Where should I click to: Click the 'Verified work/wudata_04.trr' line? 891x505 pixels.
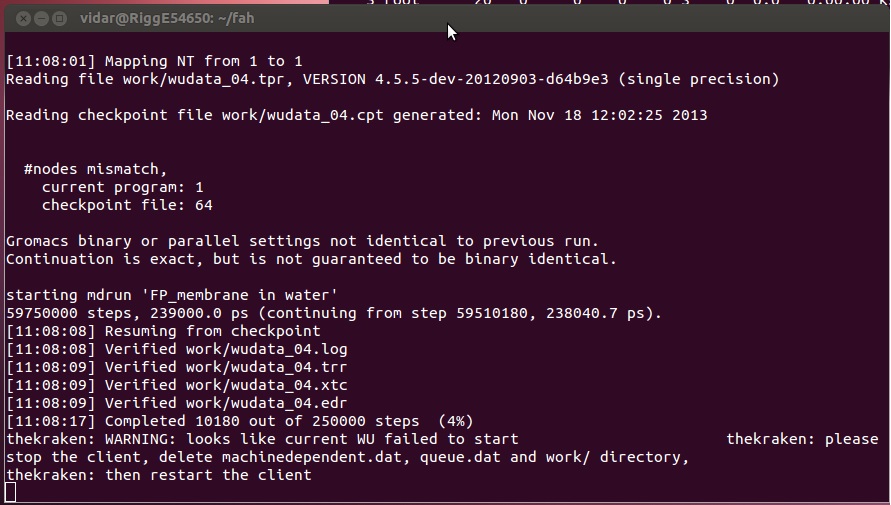(x=177, y=367)
